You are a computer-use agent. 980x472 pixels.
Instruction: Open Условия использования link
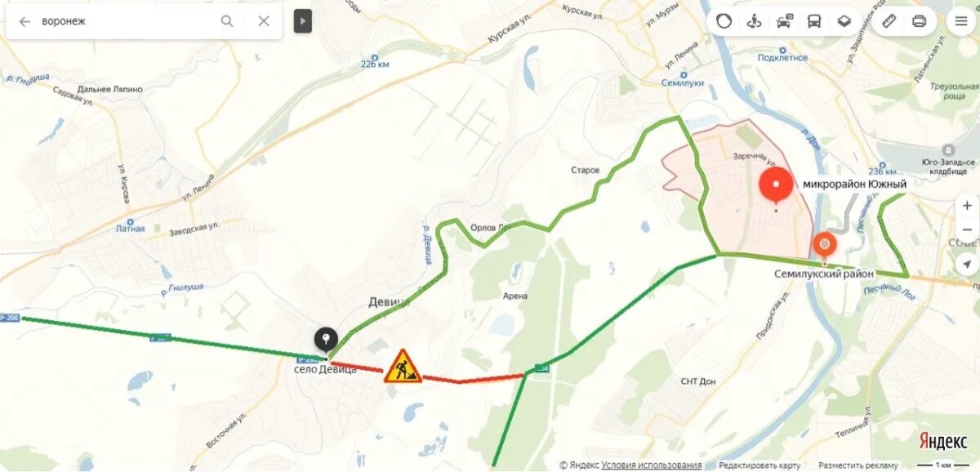click(x=651, y=465)
